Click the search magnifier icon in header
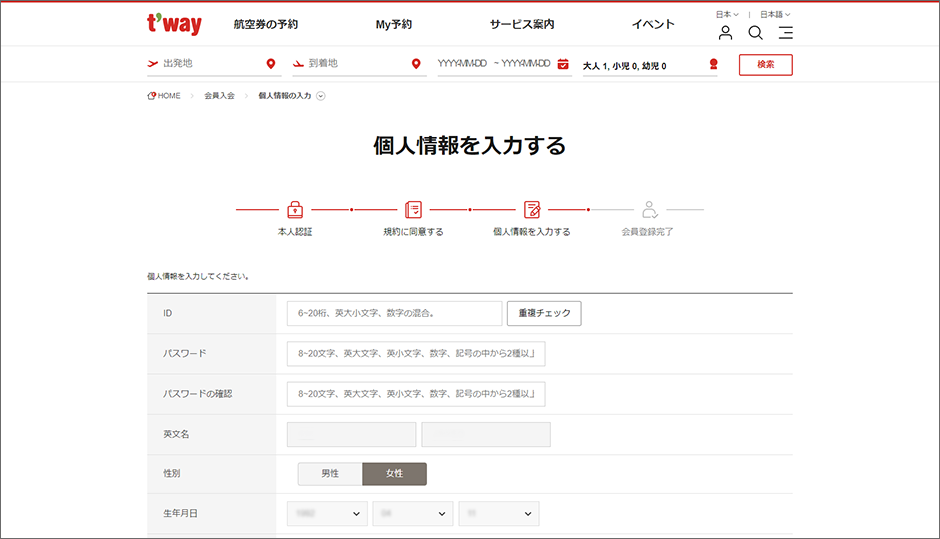940x539 pixels. coord(756,33)
